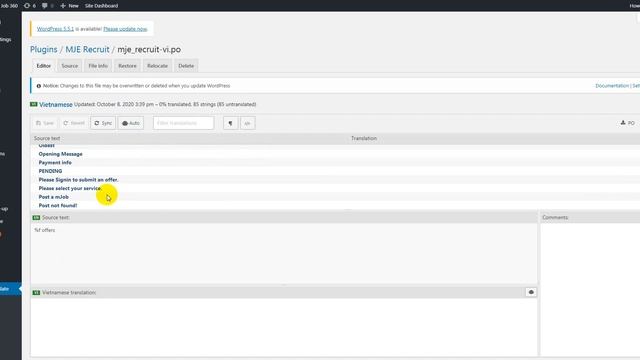
Task: Sort by the Translation column header
Action: (364, 138)
